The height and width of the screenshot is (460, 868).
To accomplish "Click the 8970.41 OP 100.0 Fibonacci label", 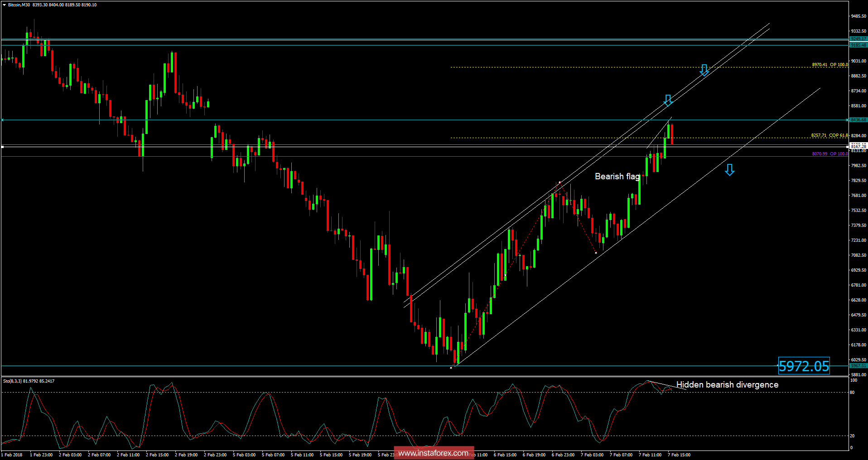I will pos(830,65).
